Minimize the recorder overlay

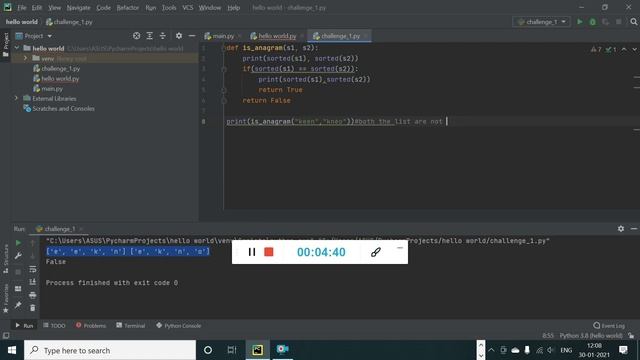(400, 248)
